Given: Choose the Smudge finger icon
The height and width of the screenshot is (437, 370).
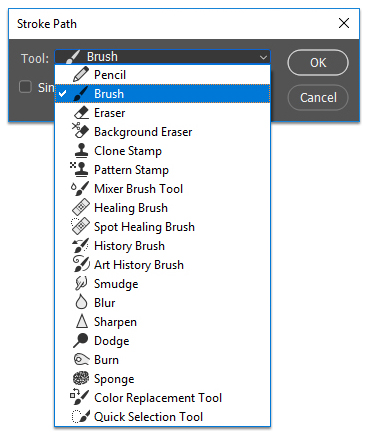Looking at the screenshot, I should click(81, 284).
